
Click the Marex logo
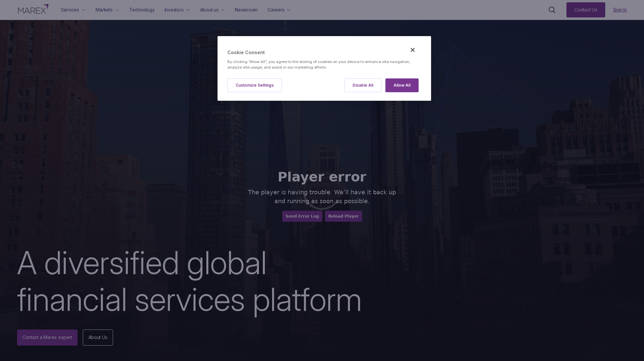tap(33, 9)
